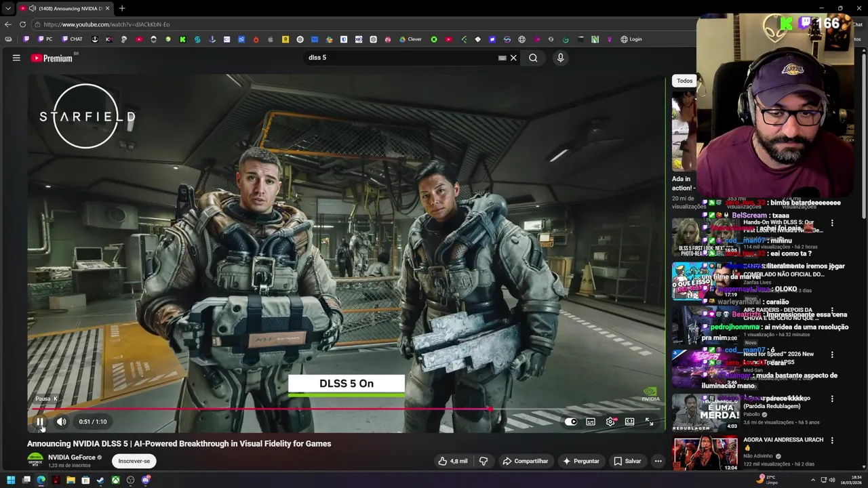
Task: Open the taskbar clock showing 18:34
Action: click(x=852, y=480)
